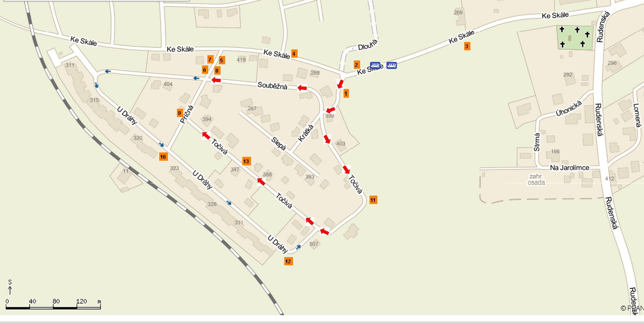644x323 pixels.
Task: Click orange marker number 1
Action: point(346,94)
